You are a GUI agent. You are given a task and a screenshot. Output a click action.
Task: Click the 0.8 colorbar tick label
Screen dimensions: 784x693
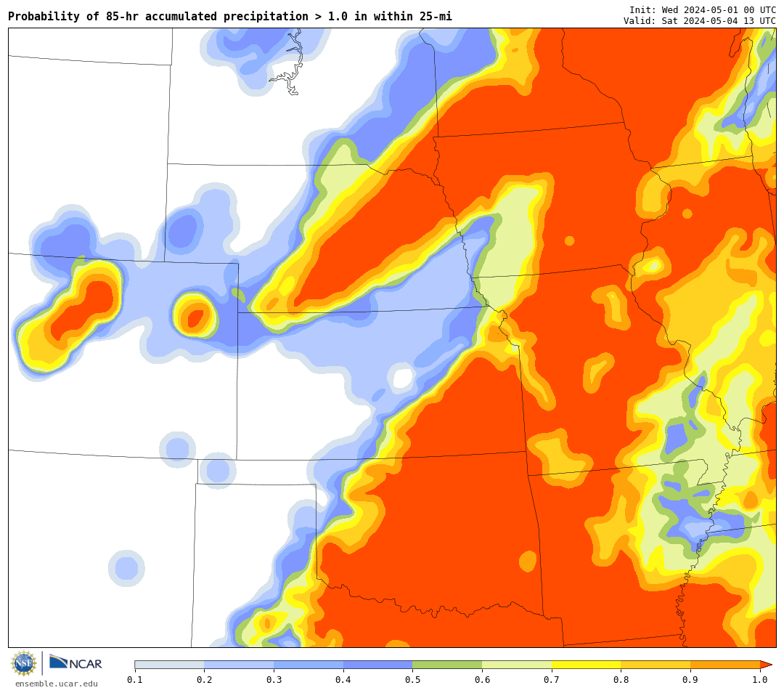pyautogui.click(x=621, y=679)
